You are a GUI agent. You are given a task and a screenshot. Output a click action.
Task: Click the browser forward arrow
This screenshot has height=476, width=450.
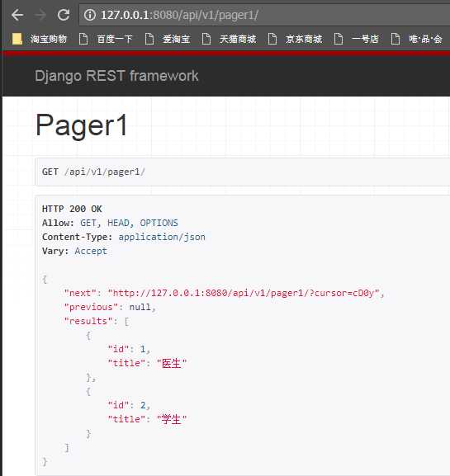pos(40,15)
